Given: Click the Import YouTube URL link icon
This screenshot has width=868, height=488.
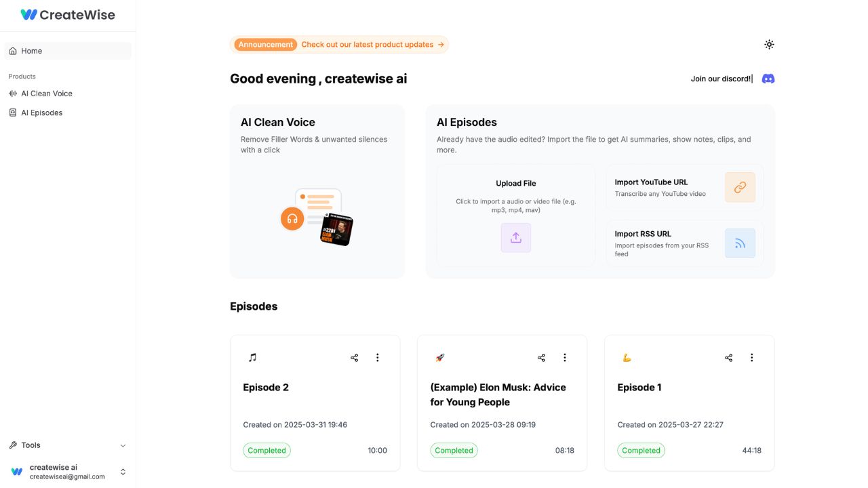Looking at the screenshot, I should pos(740,187).
